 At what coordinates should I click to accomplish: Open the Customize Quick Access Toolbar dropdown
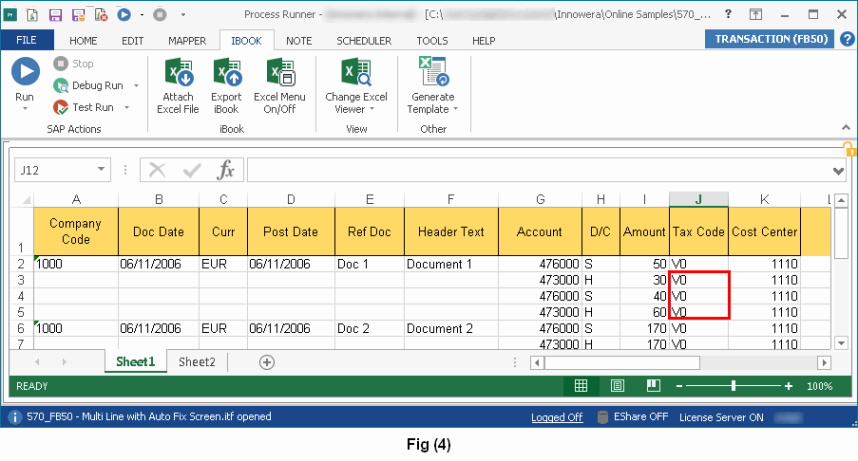coord(183,15)
